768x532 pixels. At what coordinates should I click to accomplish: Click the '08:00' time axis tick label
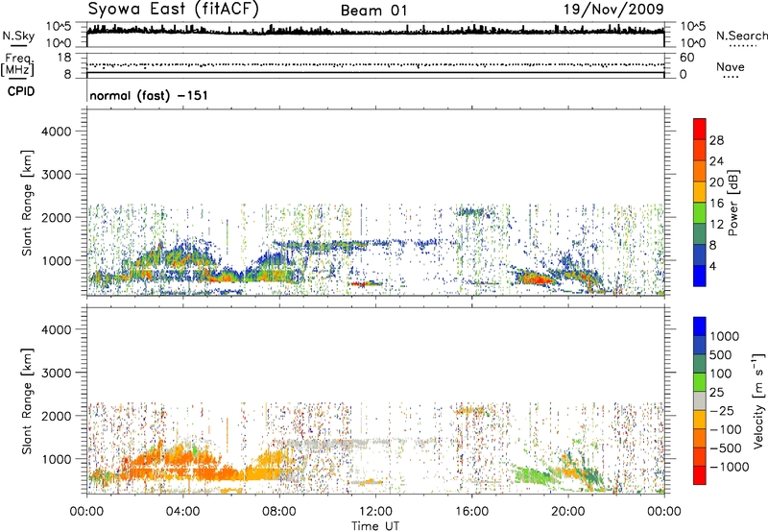click(279, 512)
